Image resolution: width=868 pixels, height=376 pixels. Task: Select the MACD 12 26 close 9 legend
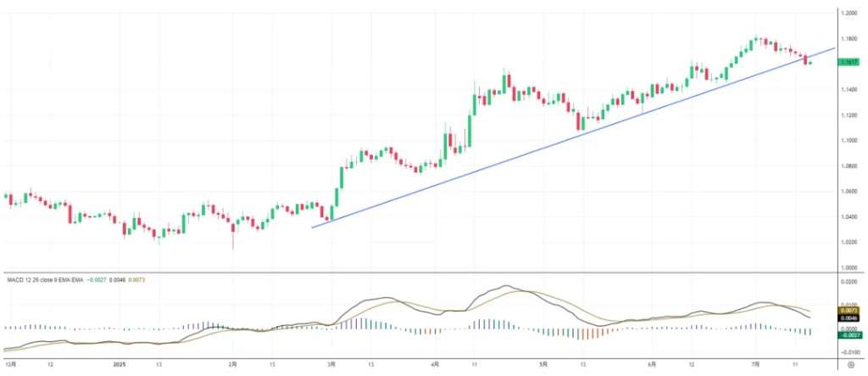click(x=45, y=281)
